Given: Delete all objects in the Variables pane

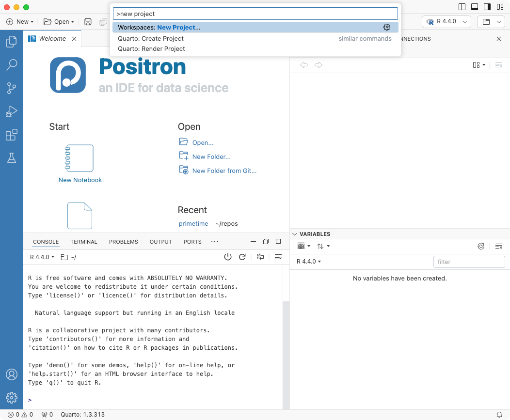Looking at the screenshot, I should (499, 246).
